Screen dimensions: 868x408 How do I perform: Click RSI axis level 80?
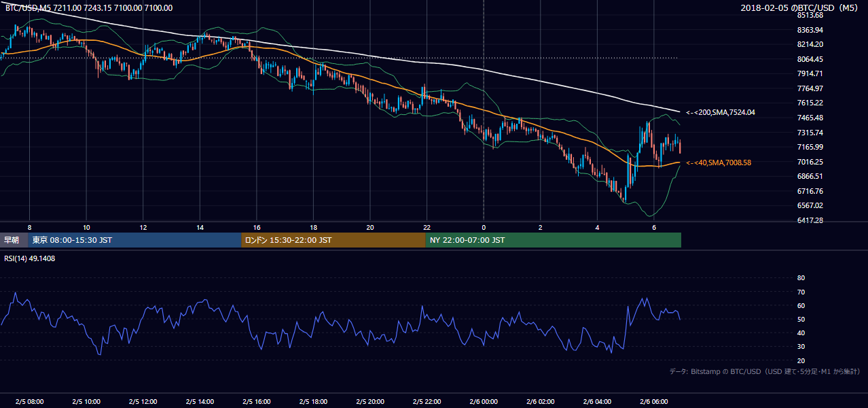pos(801,278)
